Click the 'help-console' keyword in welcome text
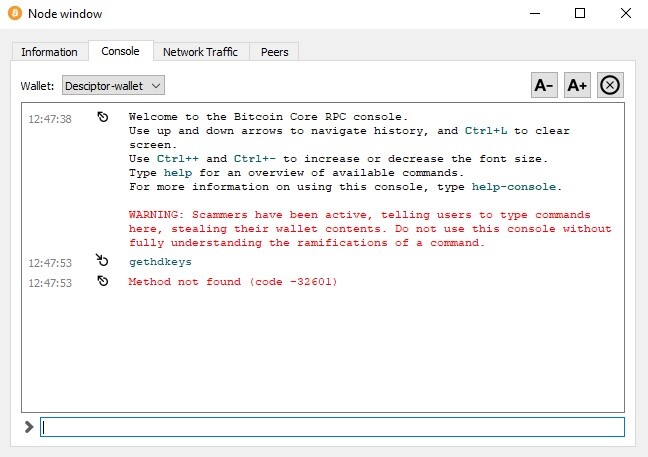 514,187
